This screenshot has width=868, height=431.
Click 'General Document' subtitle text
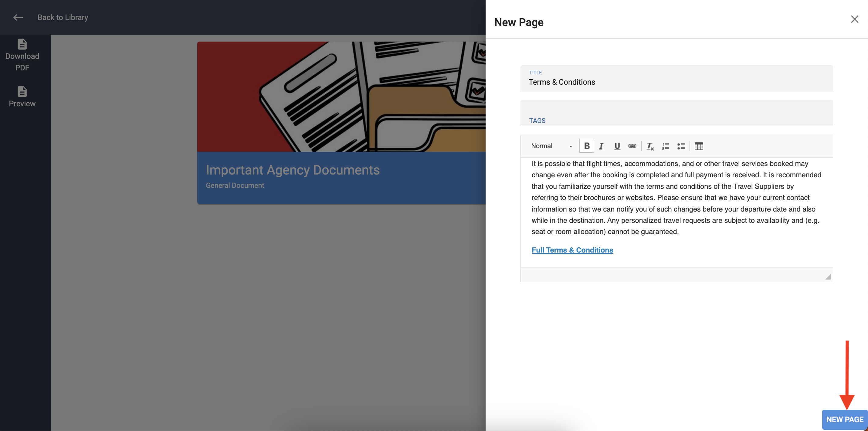[x=235, y=185]
